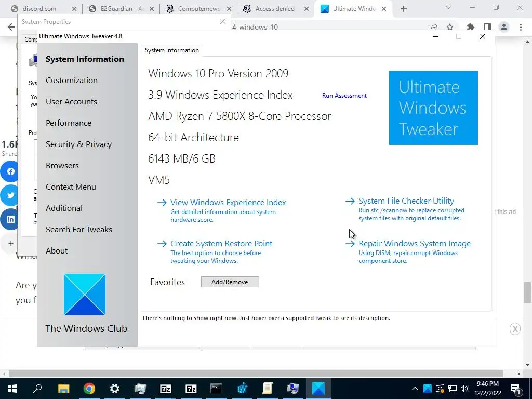The height and width of the screenshot is (399, 532).
Task: Close the Access denied browser tab
Action: point(307,9)
